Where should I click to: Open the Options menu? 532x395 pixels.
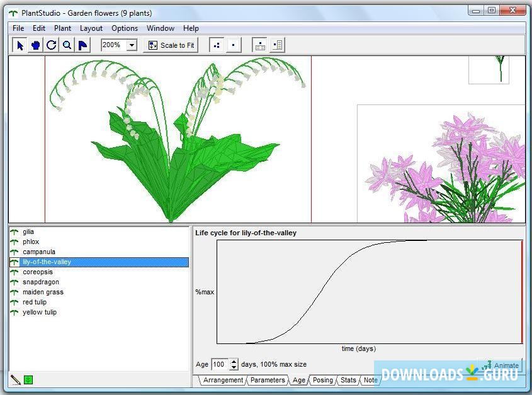point(125,28)
